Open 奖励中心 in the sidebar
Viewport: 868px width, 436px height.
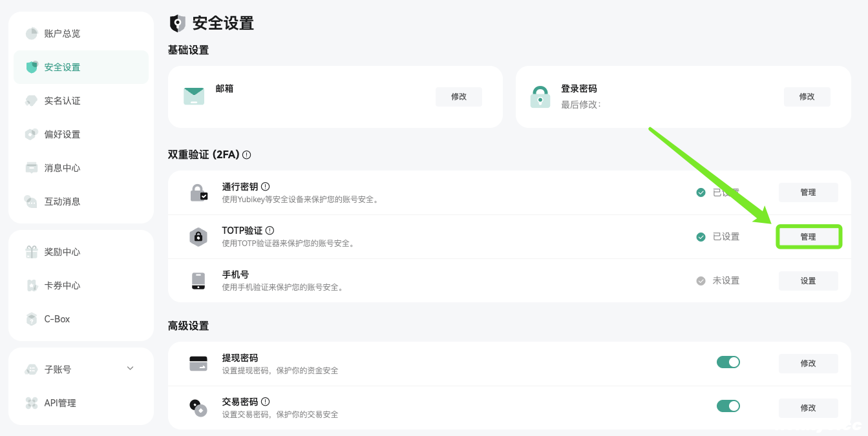click(x=62, y=252)
